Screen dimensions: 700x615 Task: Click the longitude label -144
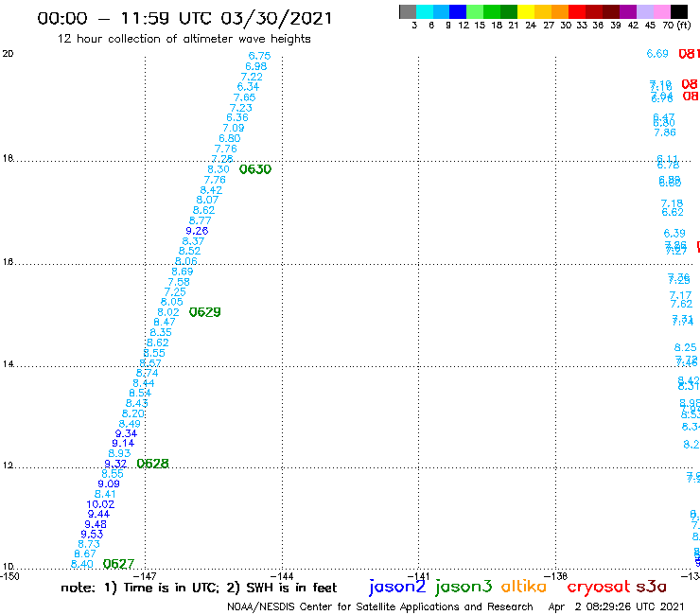[x=282, y=576]
